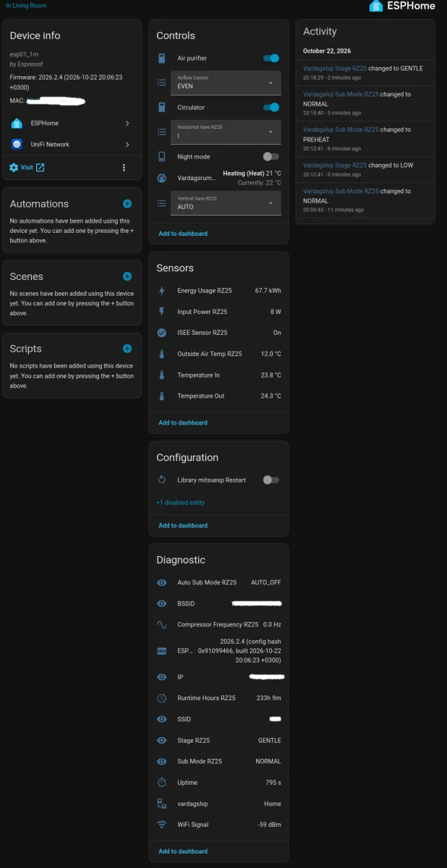Viewport: 447px width, 868px height.
Task: Click the Compressor Frequency value 0.0 Hz
Action: click(272, 624)
